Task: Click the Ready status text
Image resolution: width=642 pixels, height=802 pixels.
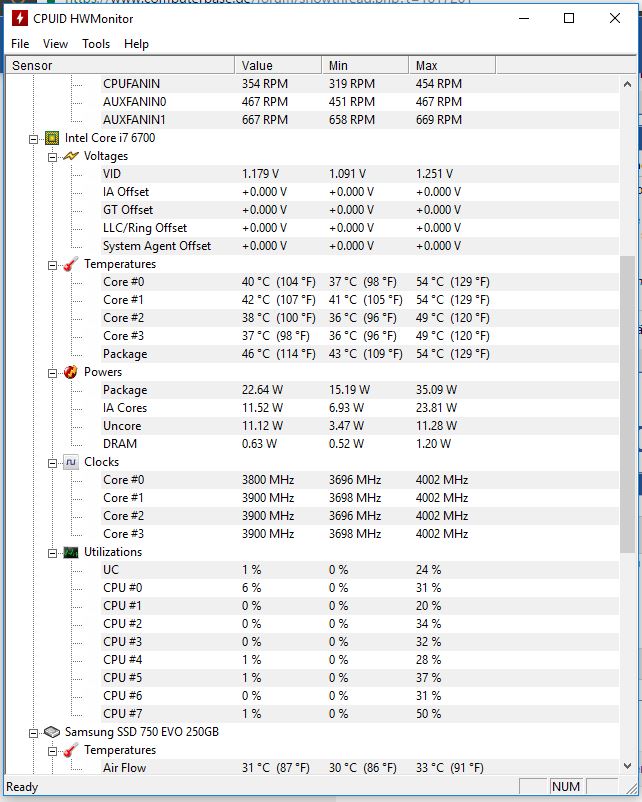Action: point(22,787)
